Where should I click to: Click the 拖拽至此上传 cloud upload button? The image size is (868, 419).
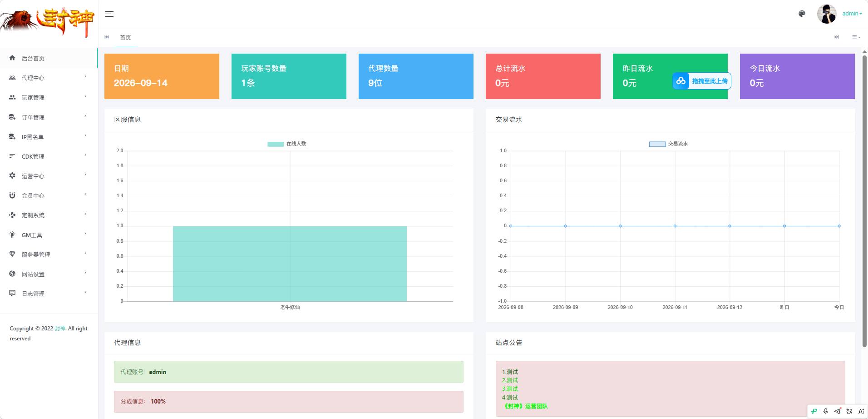pos(702,81)
